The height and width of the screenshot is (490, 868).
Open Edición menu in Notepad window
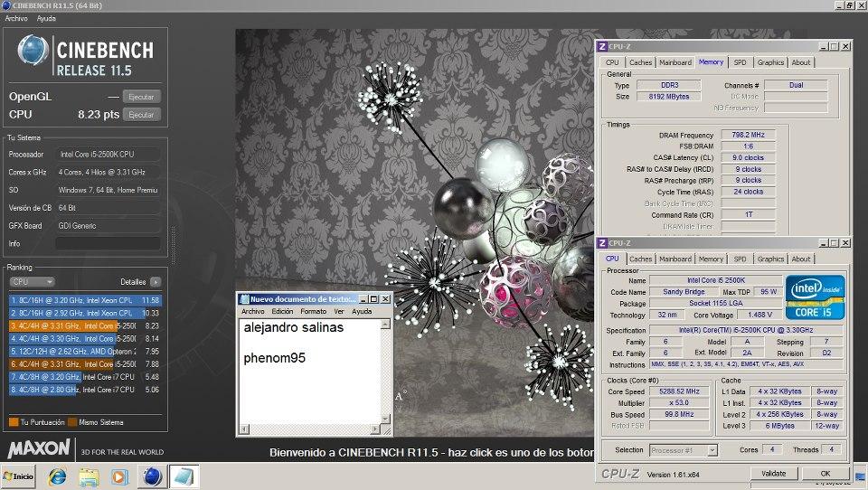click(282, 311)
